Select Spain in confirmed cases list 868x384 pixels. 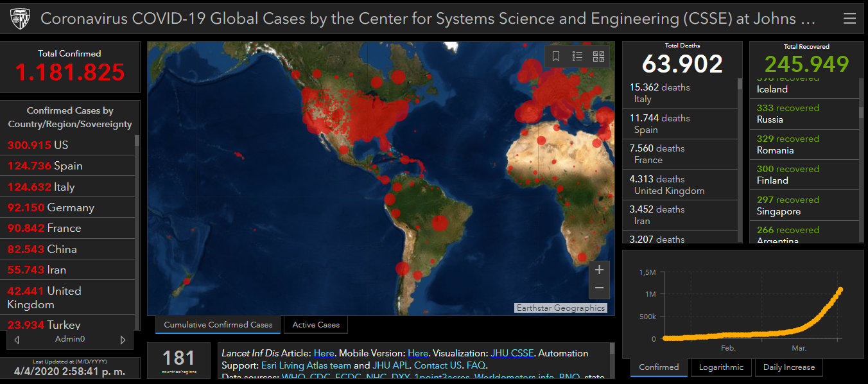[67, 166]
